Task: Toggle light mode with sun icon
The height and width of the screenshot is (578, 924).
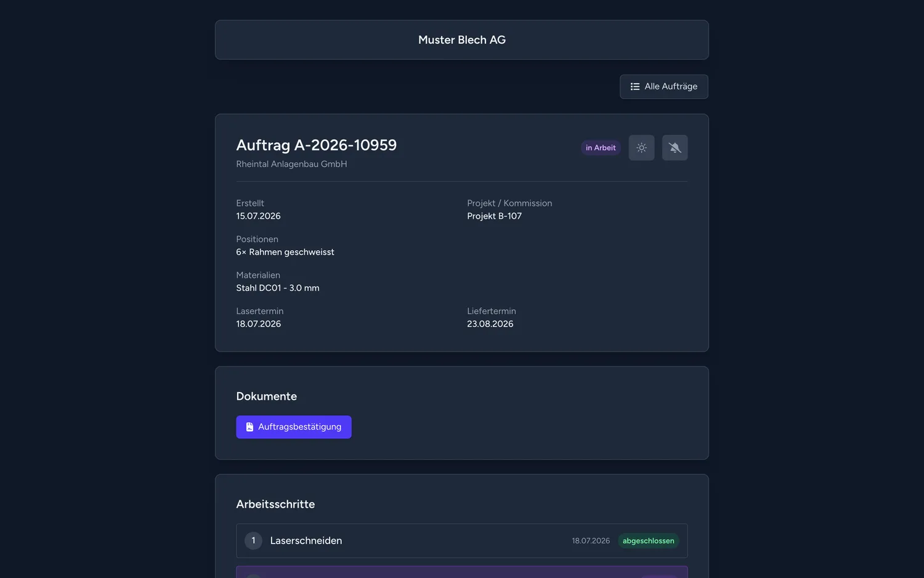Action: (641, 148)
